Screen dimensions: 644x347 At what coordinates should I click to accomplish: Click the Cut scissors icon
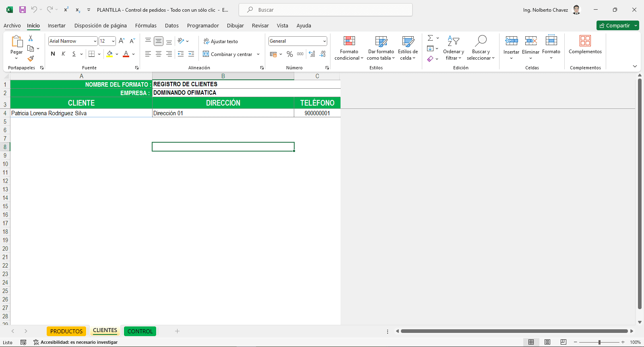point(31,38)
